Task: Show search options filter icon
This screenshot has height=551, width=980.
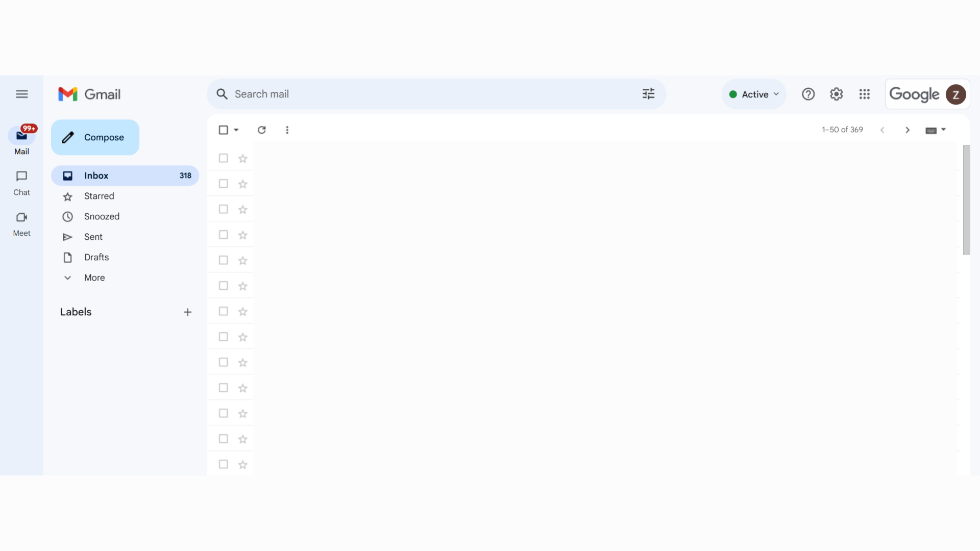Action: click(648, 94)
